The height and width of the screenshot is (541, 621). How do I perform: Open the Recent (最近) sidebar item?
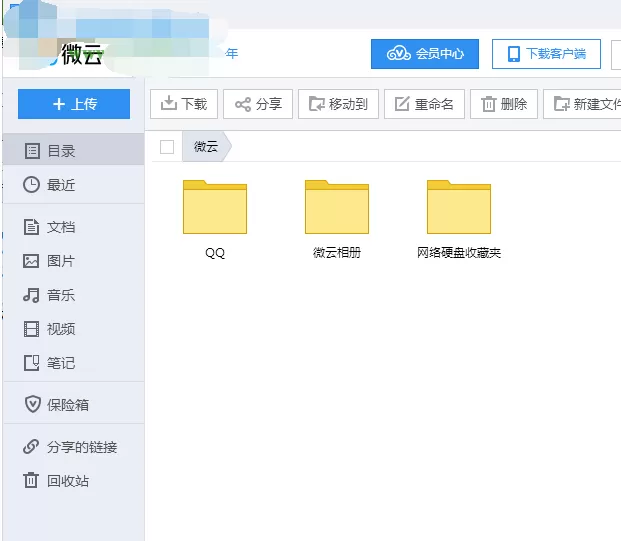click(x=73, y=185)
